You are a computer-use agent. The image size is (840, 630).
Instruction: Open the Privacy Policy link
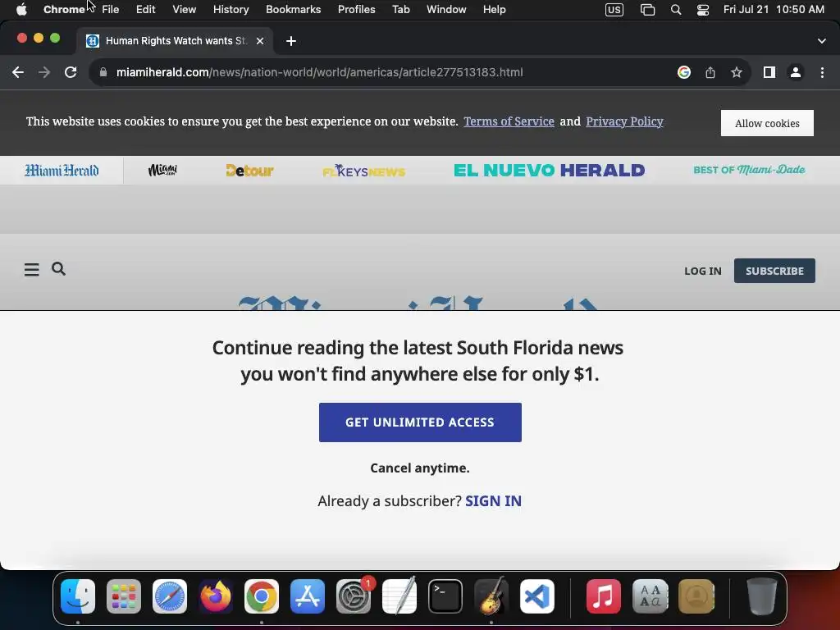point(624,121)
